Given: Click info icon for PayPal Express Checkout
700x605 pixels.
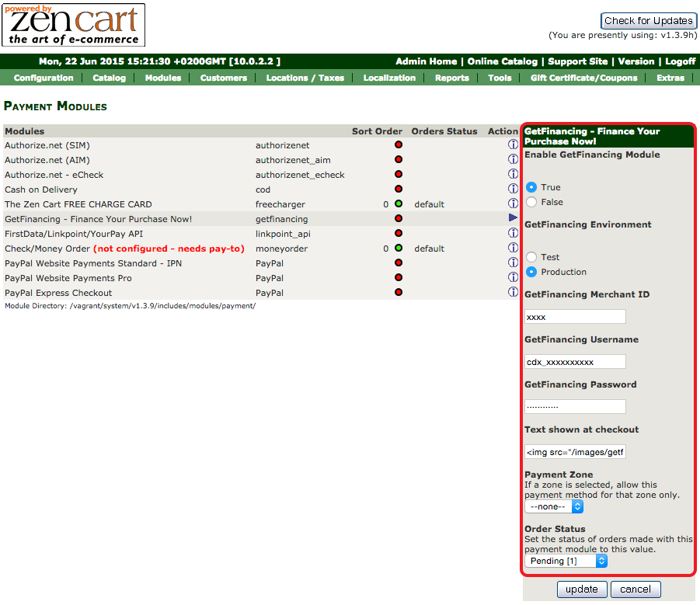Looking at the screenshot, I should pos(513,291).
